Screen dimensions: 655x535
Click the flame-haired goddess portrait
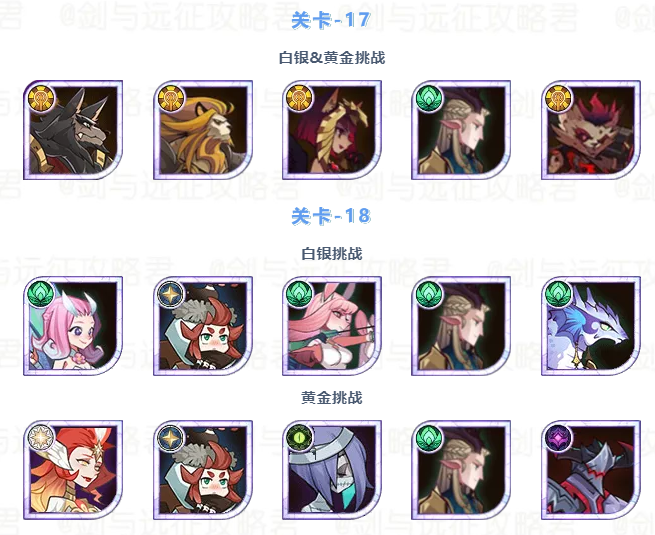tap(73, 470)
